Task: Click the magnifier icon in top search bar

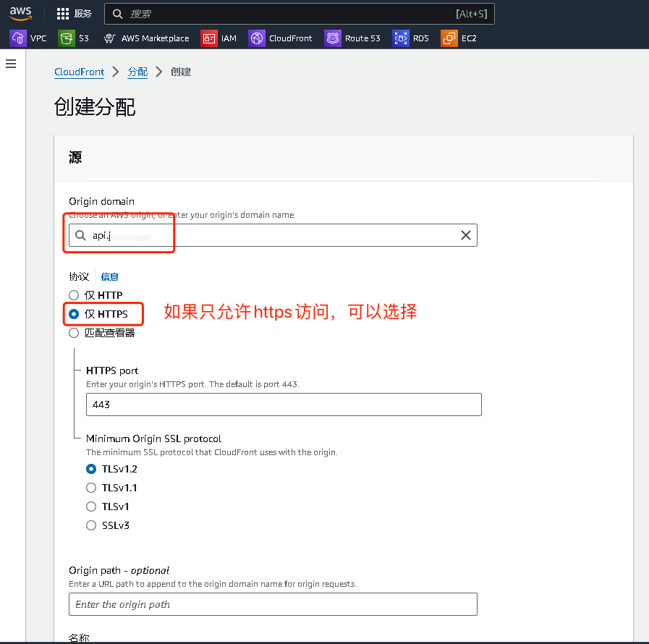Action: (117, 14)
